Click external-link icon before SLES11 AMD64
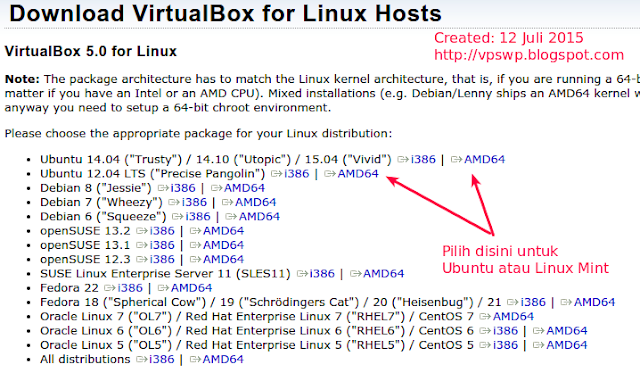Image resolution: width=640 pixels, height=373 pixels. (x=356, y=274)
